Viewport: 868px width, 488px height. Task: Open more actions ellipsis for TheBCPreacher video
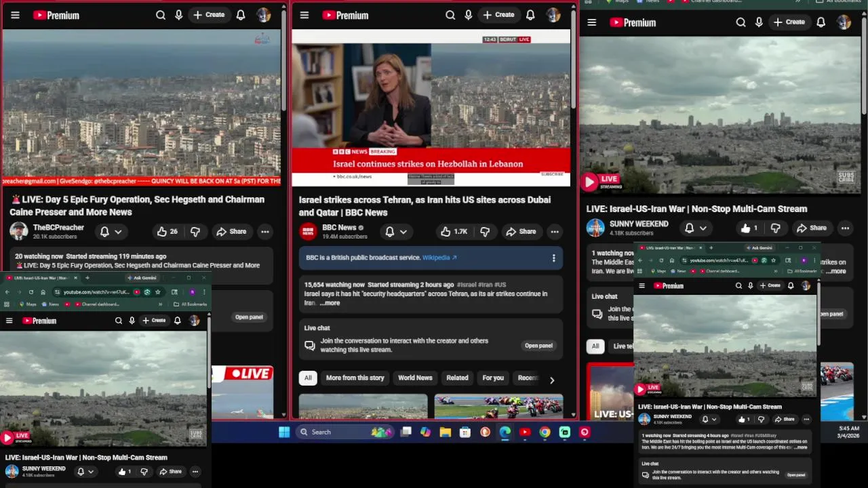265,232
